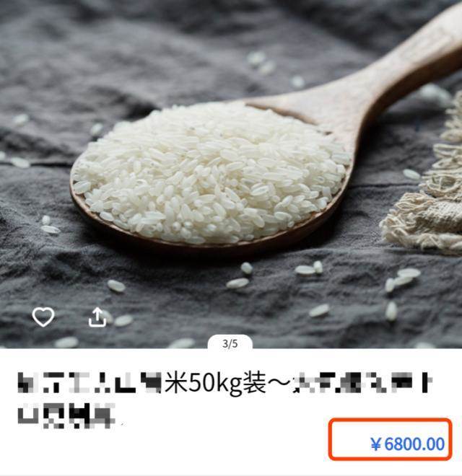Tap the pixelated second title line

point(66,415)
